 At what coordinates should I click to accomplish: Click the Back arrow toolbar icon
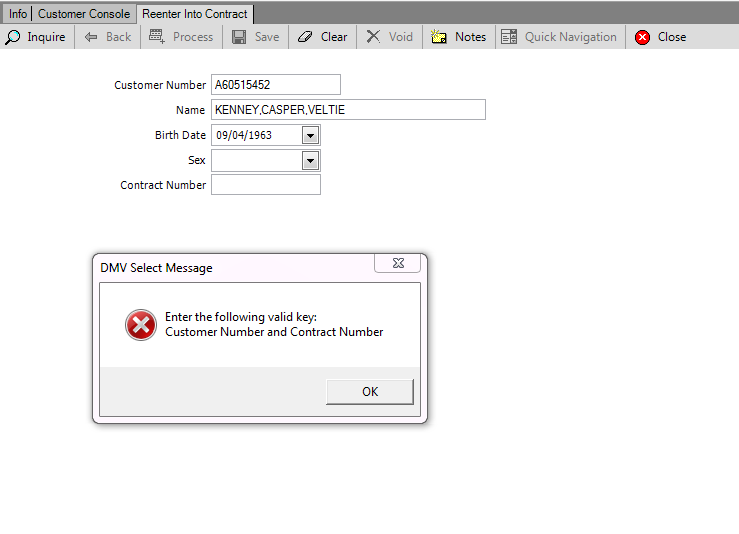tap(91, 37)
